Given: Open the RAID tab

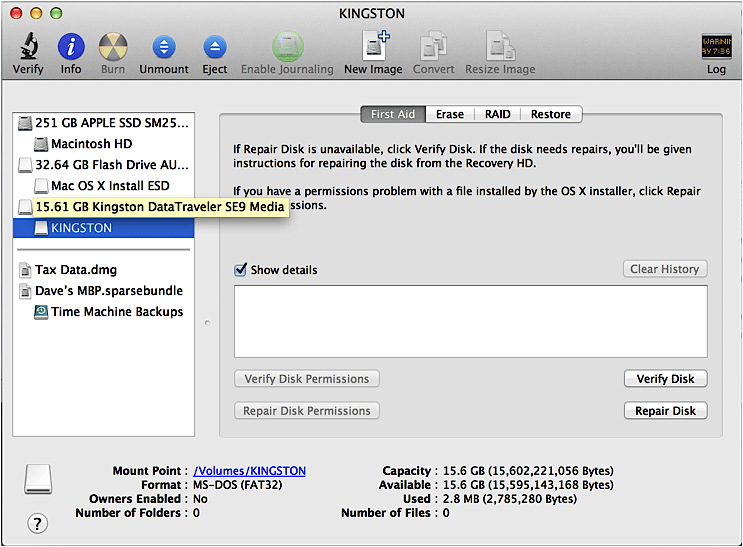Looking at the screenshot, I should 497,114.
